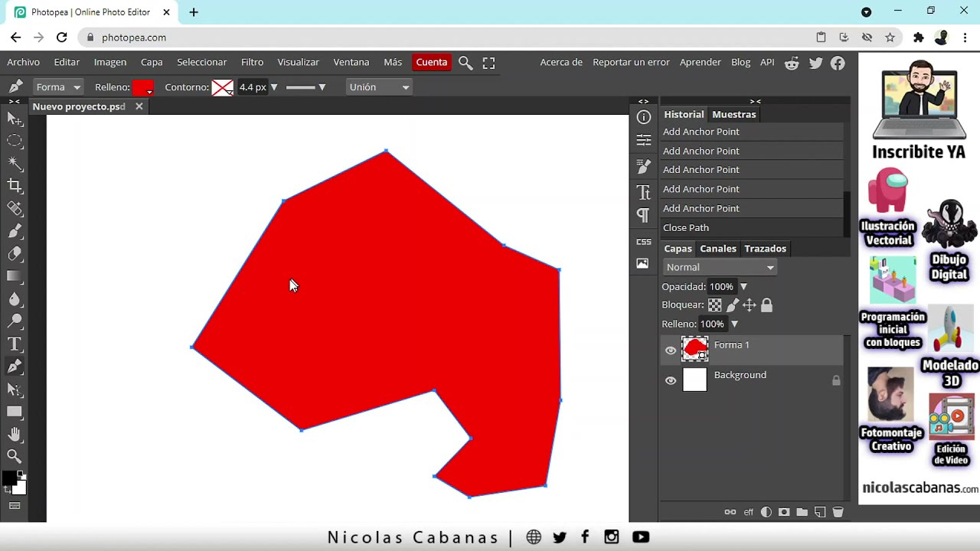
Task: Toggle lock transparent pixels
Action: [x=715, y=305]
